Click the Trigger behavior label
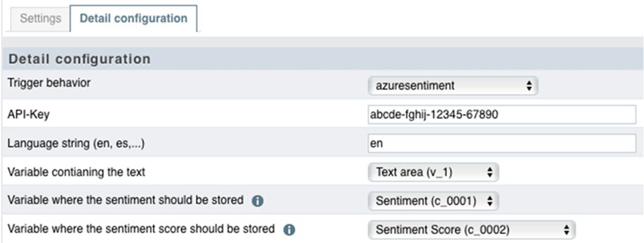Screen dimensions: 644x243 coord(49,83)
